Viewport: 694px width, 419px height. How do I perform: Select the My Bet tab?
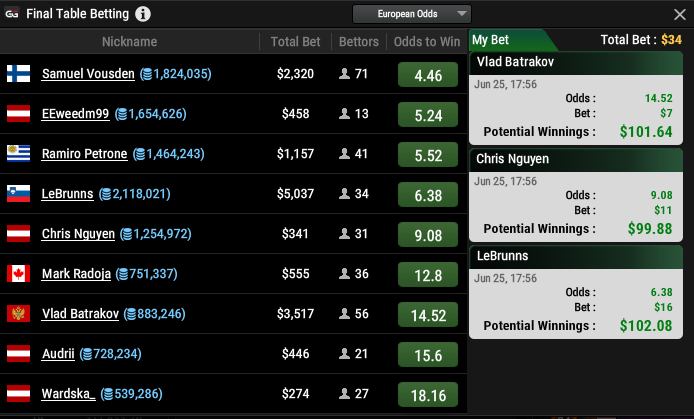[x=493, y=40]
